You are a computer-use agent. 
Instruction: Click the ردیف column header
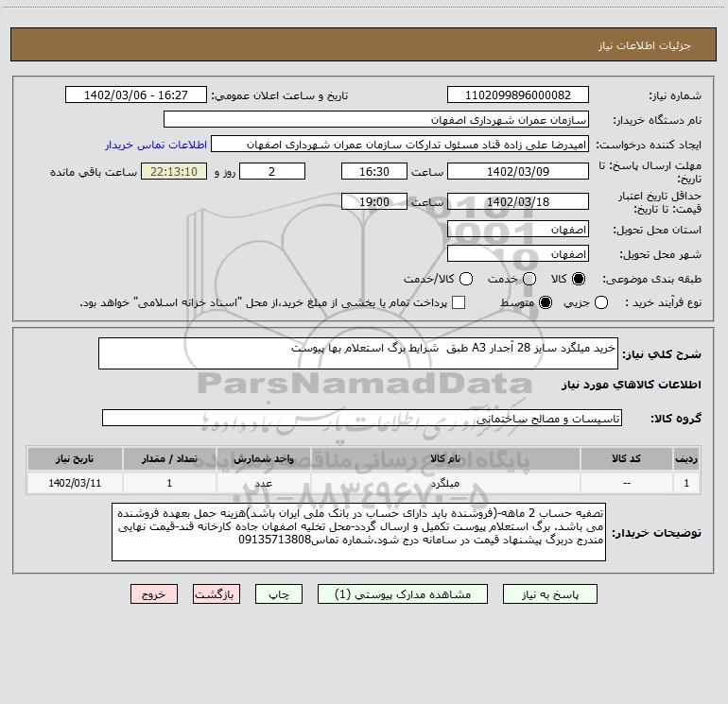coord(686,459)
